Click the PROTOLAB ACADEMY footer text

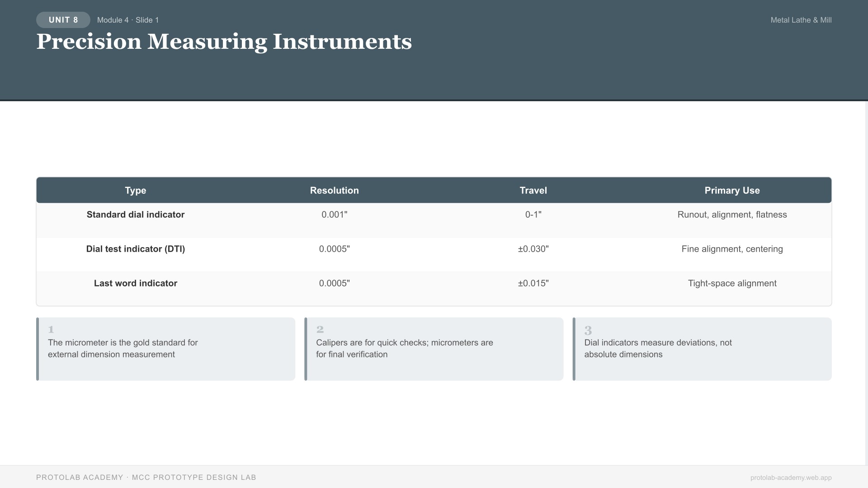[146, 477]
